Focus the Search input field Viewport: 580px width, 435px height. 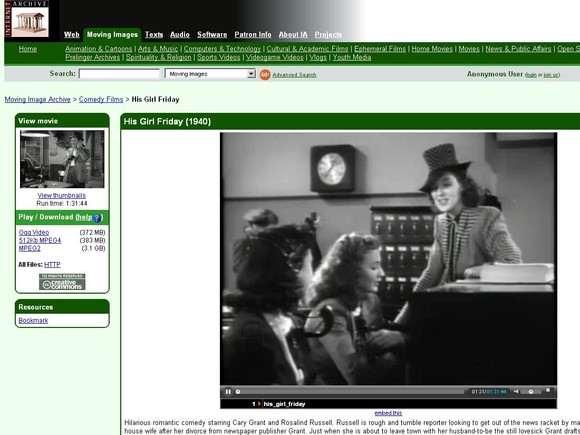(119, 74)
